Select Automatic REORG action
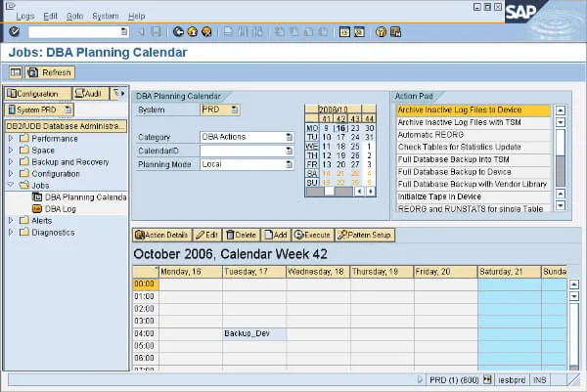This screenshot has height=392, width=587. (474, 135)
